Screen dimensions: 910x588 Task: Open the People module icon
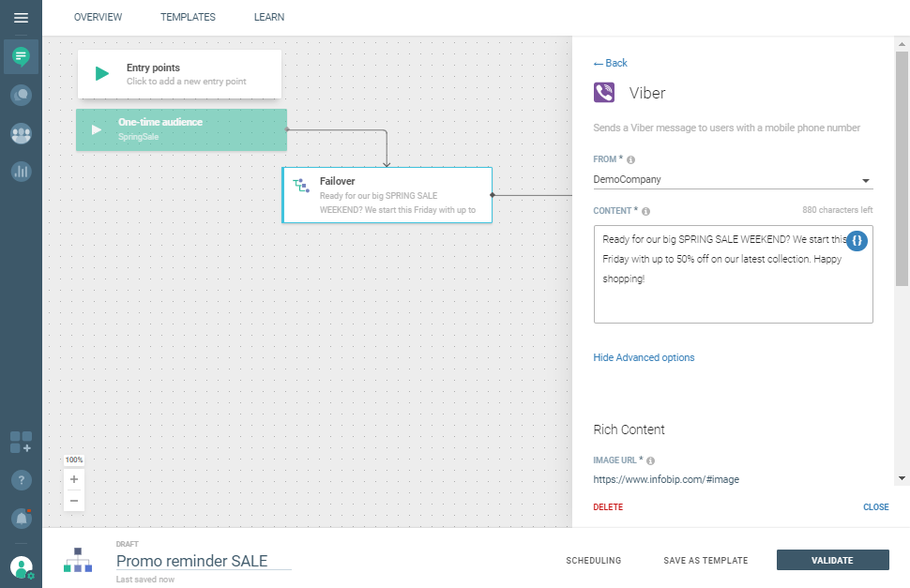coord(21,133)
